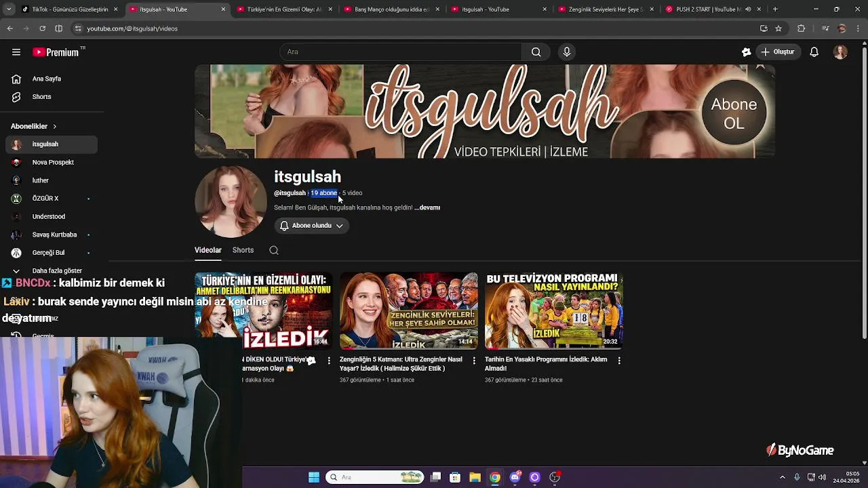Open ÖZGÜR X channel in subscriptions
The width and height of the screenshot is (868, 488).
click(52, 199)
